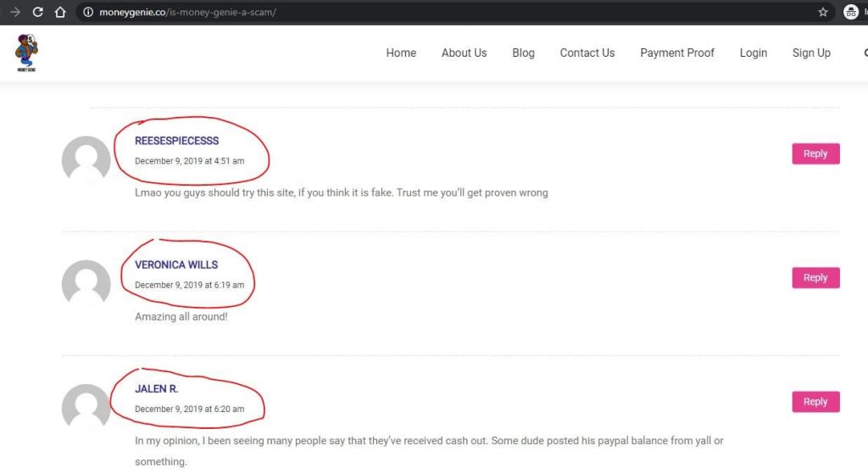Viewport: 868px width, 473px height.
Task: Click the browser forward arrow
Action: click(15, 12)
